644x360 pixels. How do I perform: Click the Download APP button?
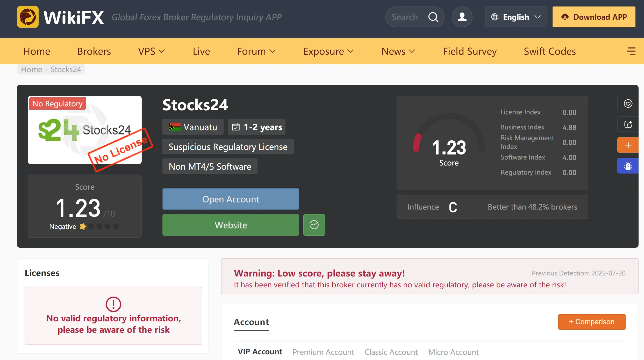(594, 17)
